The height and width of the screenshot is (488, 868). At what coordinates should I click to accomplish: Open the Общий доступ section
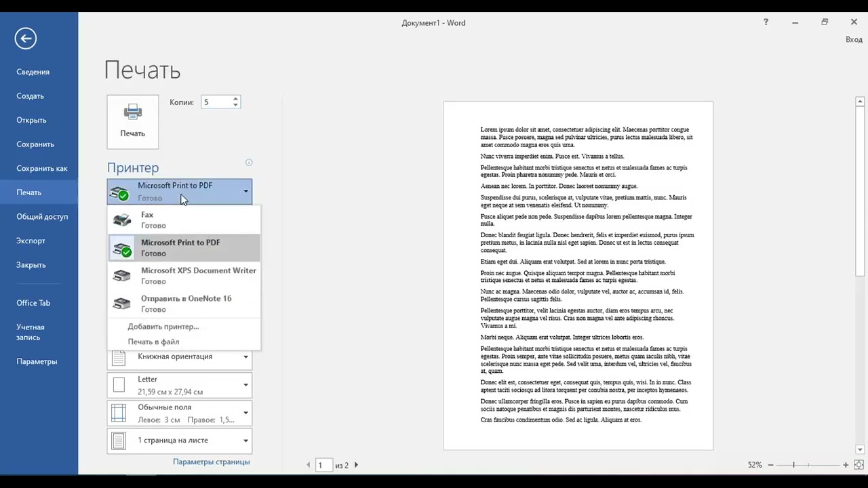tap(39, 217)
